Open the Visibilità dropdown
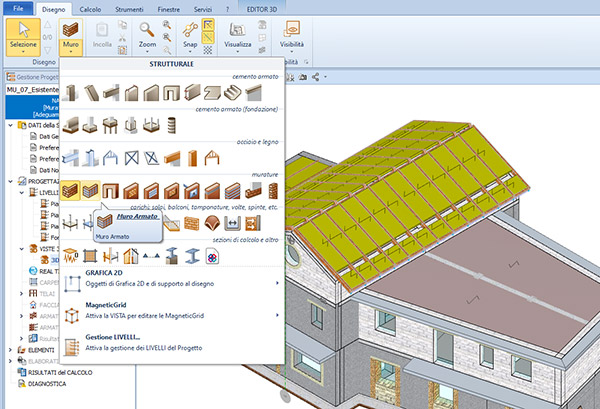This screenshot has height=409, width=600. (292, 51)
